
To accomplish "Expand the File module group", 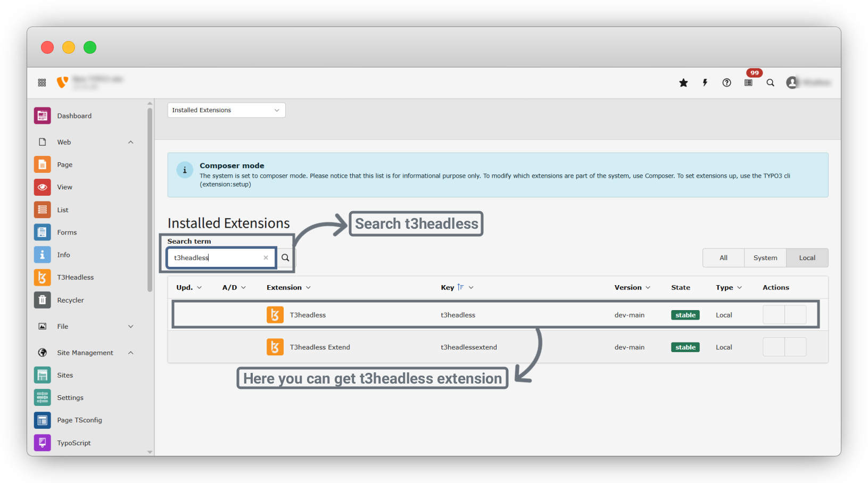I will [x=130, y=326].
